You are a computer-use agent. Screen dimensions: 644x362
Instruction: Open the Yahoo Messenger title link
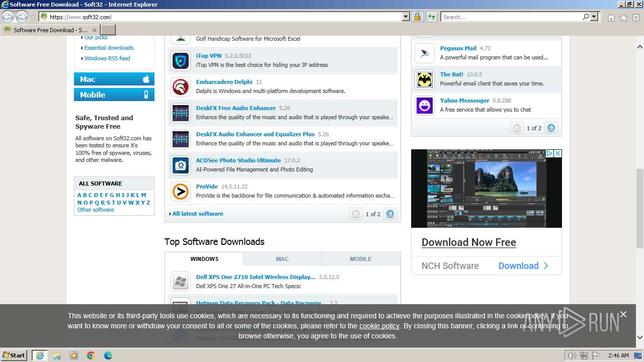coord(465,101)
